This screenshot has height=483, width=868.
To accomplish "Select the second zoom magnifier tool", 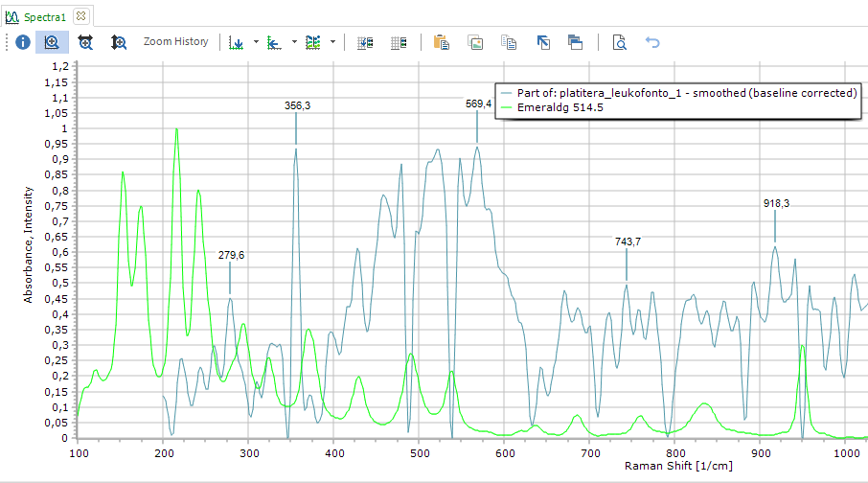I will click(85, 42).
